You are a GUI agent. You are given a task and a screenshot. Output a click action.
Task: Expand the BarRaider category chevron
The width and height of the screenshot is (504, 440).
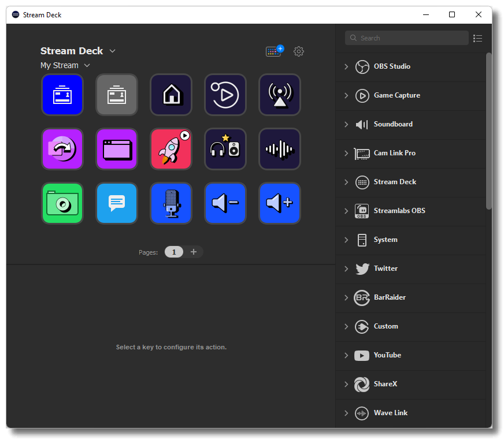tap(346, 298)
